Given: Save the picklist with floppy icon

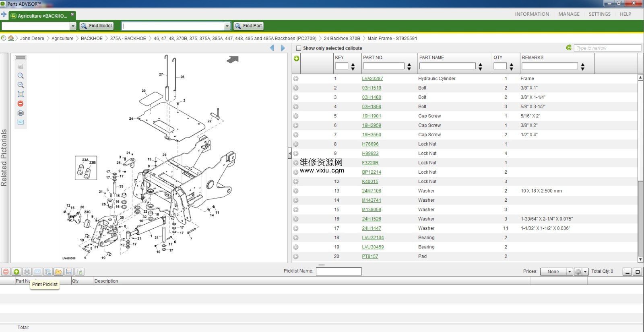Looking at the screenshot, I should (x=69, y=272).
